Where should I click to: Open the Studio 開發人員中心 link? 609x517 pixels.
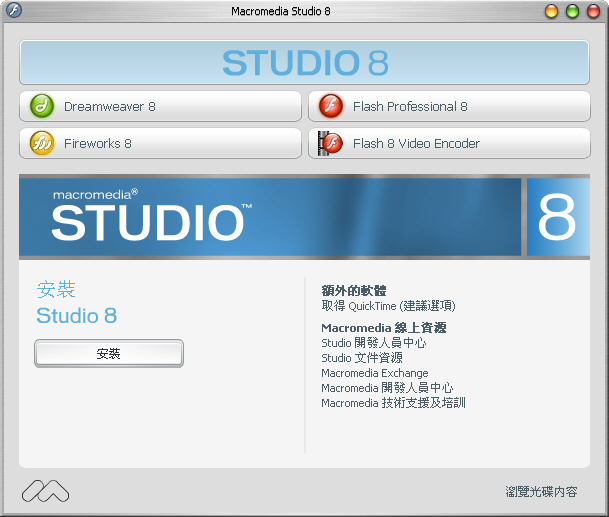click(x=374, y=343)
